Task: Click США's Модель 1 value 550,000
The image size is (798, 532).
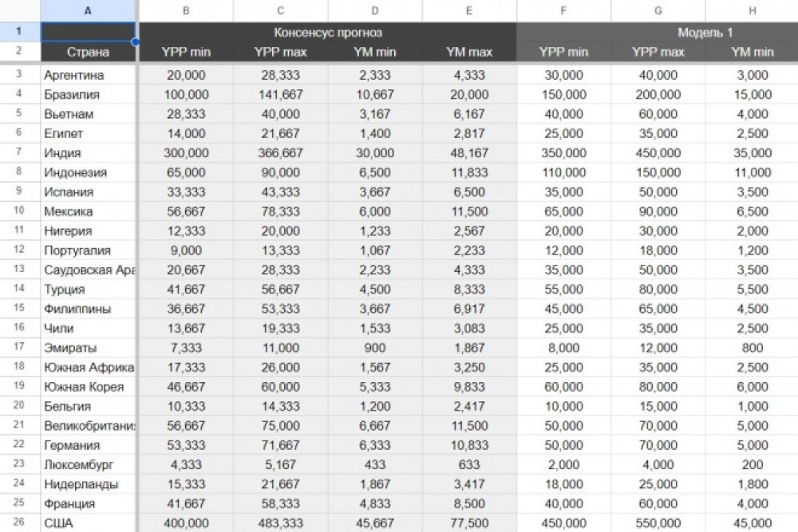Action: (x=658, y=523)
